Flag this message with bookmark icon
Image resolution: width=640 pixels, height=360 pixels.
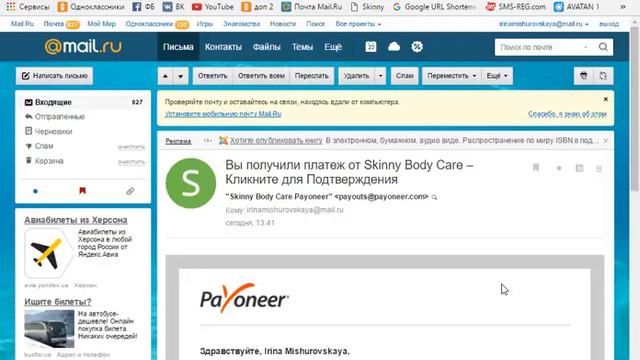click(536, 168)
